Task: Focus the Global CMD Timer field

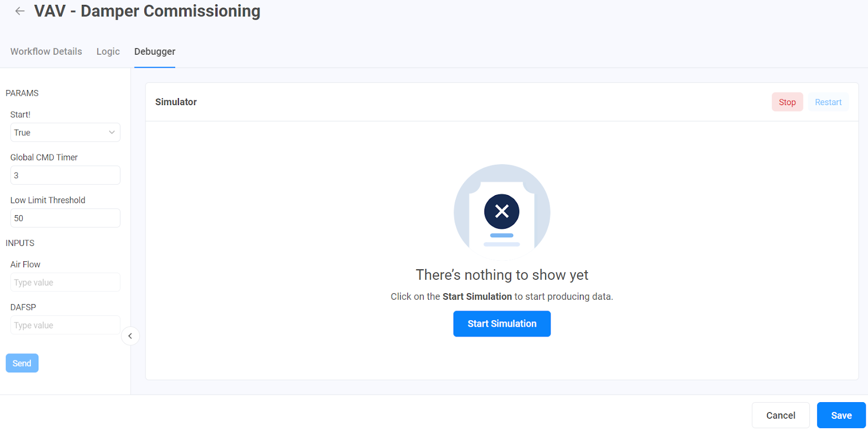Action: [x=65, y=176]
